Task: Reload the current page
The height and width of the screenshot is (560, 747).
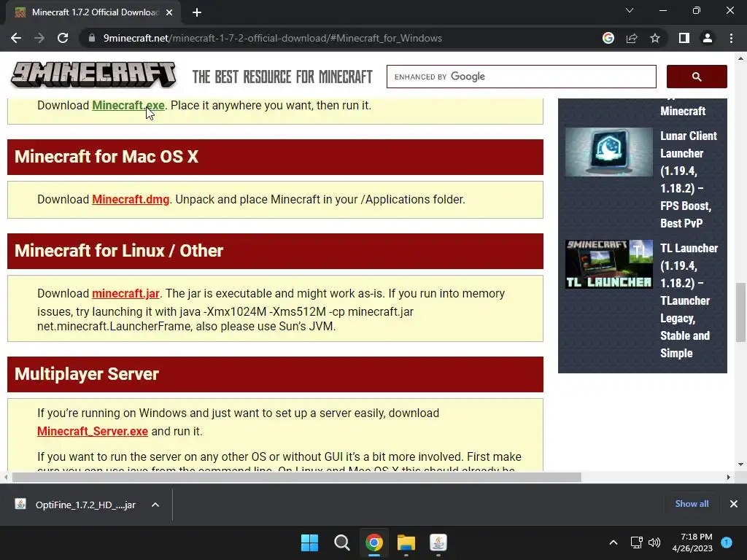Action: pos(63,38)
